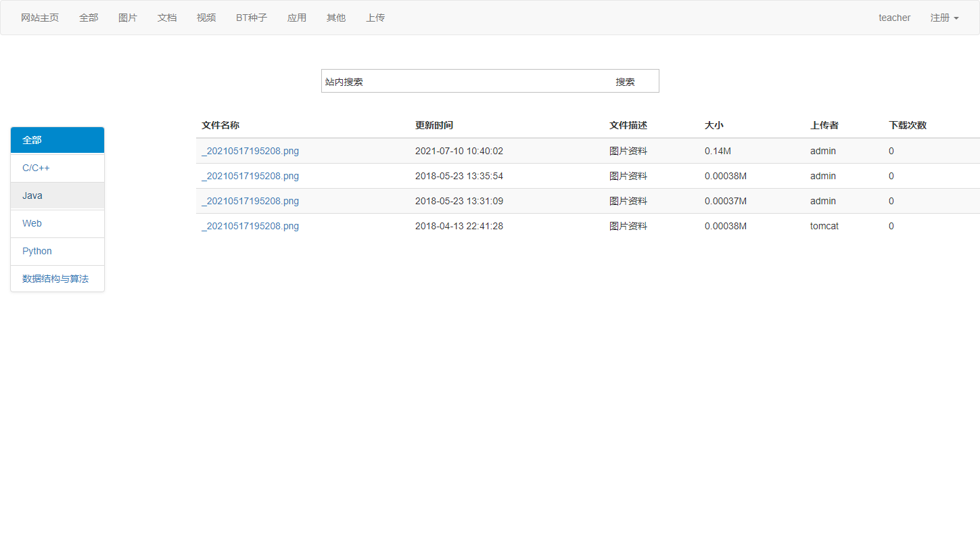980x560 pixels.
Task: Pick Python sidebar category
Action: click(x=57, y=251)
